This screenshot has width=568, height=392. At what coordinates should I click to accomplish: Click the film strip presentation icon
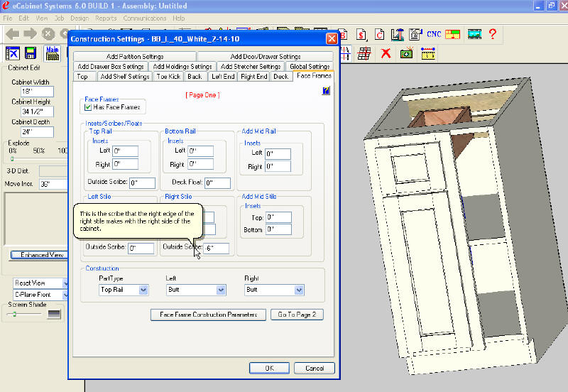coord(474,34)
